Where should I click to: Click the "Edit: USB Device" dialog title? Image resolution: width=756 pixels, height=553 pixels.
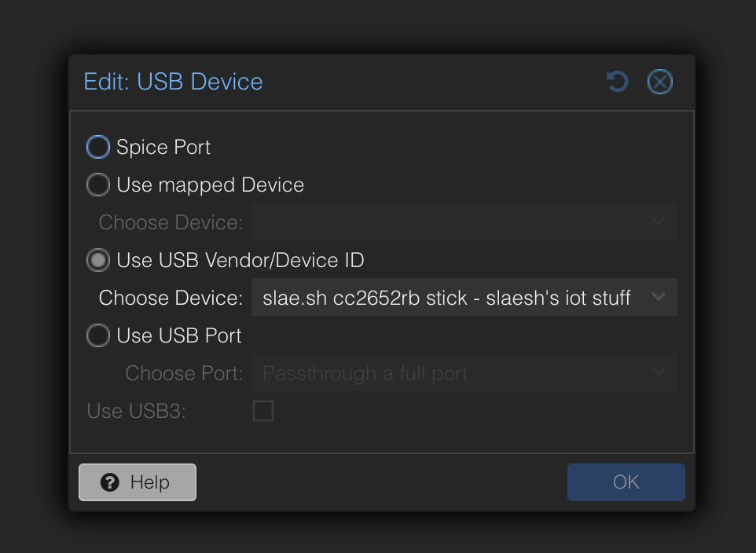pyautogui.click(x=174, y=82)
